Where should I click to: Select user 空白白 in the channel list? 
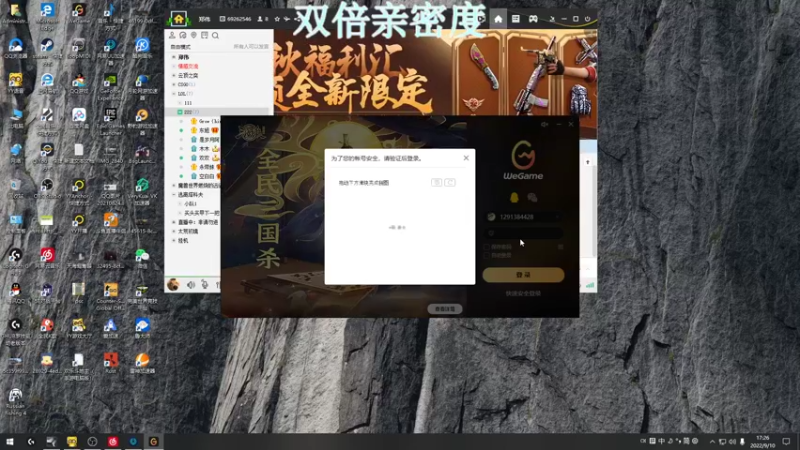[x=206, y=177]
